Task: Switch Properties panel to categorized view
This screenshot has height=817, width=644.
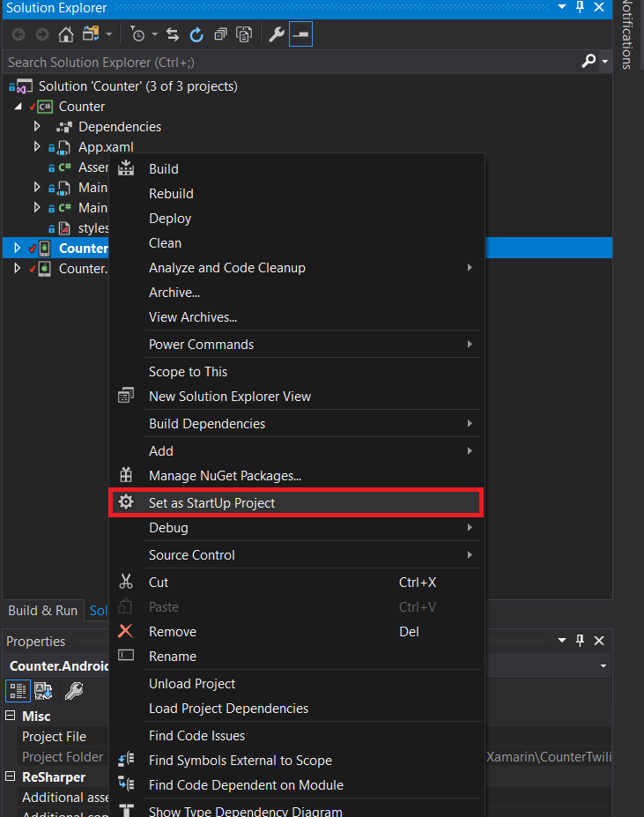Action: click(x=17, y=691)
